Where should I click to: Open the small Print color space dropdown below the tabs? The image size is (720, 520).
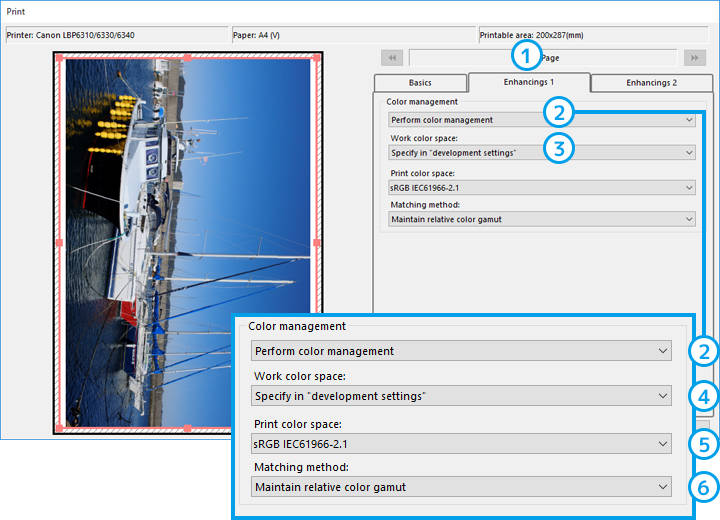pyautogui.click(x=542, y=187)
